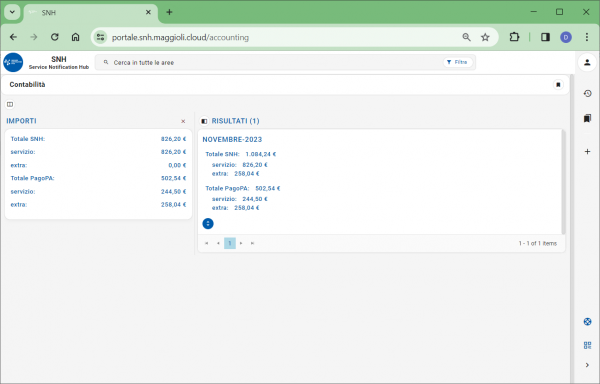The height and width of the screenshot is (384, 600).
Task: Open the QR code icon
Action: [587, 345]
